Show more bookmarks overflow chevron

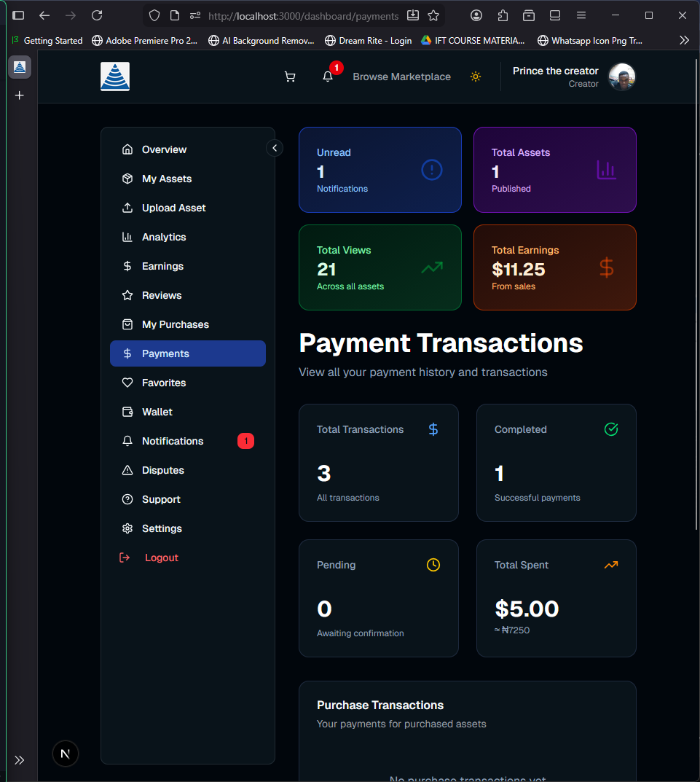point(683,41)
